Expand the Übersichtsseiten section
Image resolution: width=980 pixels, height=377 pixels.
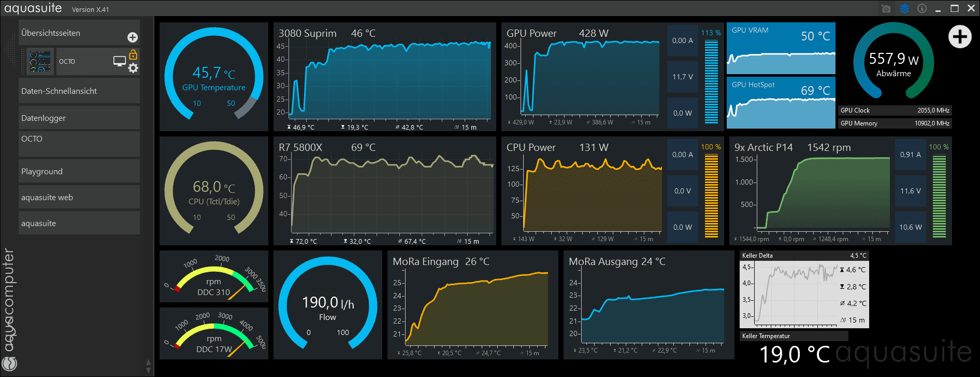[x=79, y=33]
